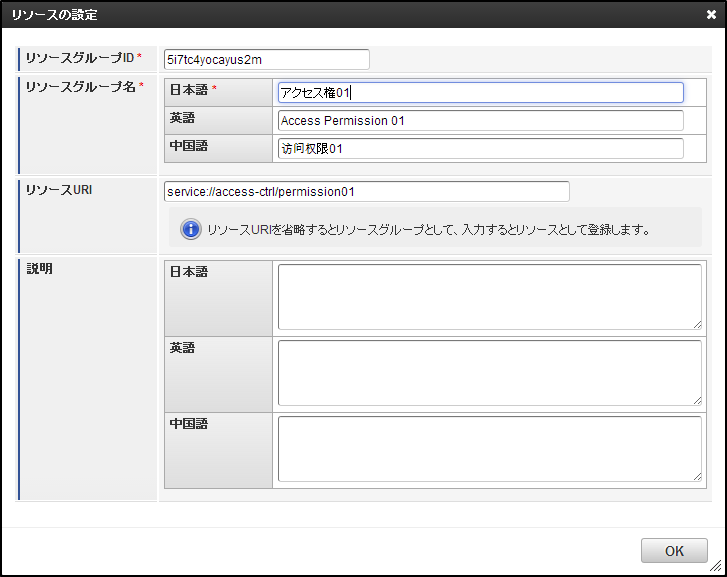Click the blue info icon

click(x=190, y=229)
